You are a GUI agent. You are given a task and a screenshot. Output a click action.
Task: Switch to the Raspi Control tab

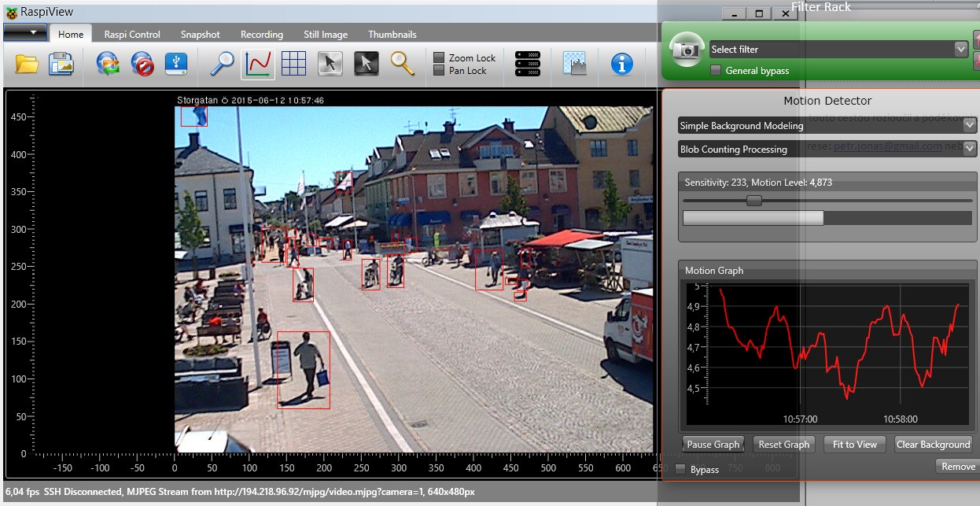[132, 35]
